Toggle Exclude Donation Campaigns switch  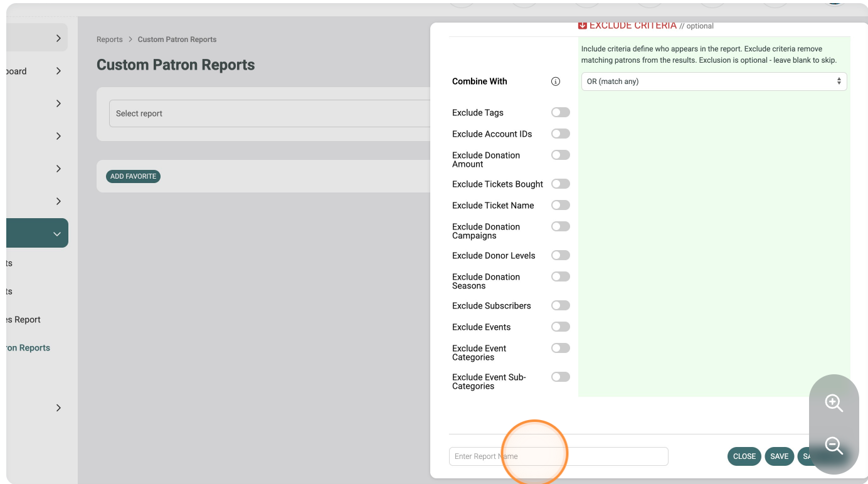[561, 227]
